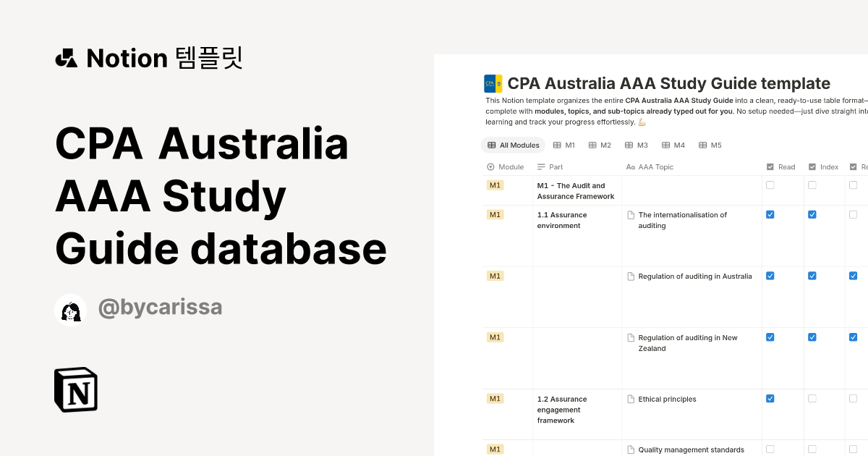
Task: Click the page icon for 'Regulation of auditing in Australia'
Action: 631,276
